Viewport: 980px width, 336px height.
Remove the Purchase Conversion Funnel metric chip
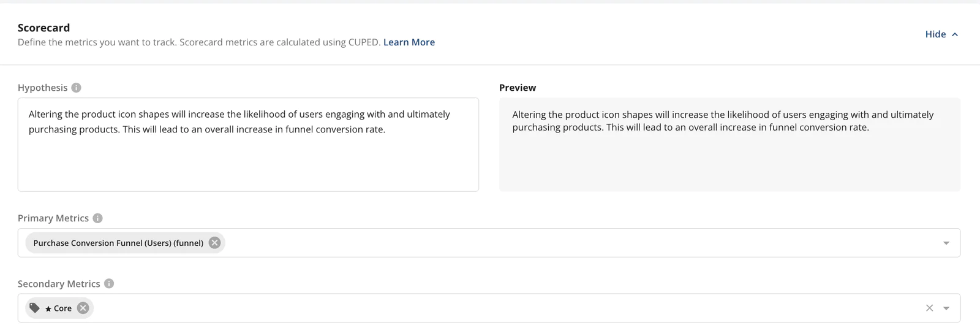coord(214,243)
